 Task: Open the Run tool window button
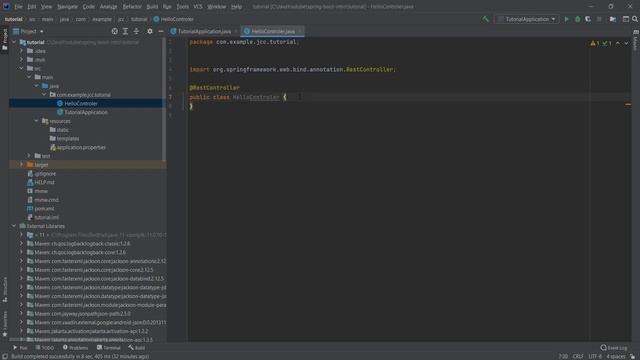click(20, 348)
